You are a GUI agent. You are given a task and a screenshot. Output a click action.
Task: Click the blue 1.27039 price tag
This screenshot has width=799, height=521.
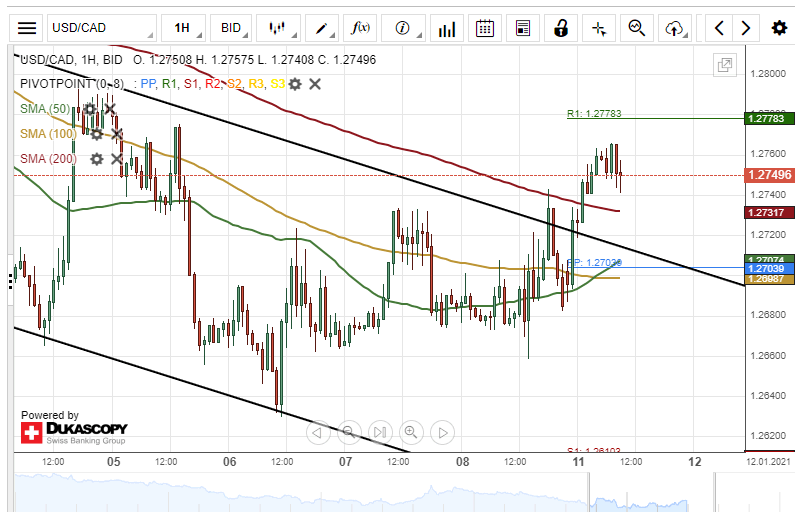coord(769,269)
